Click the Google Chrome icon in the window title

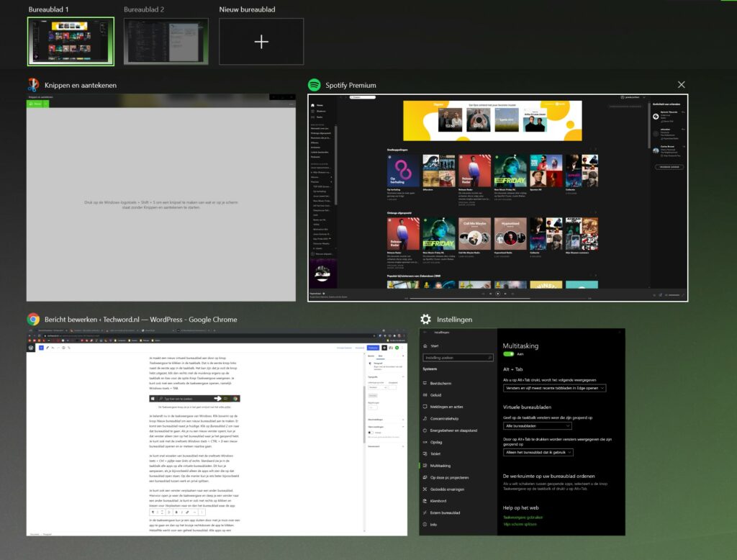coord(33,320)
